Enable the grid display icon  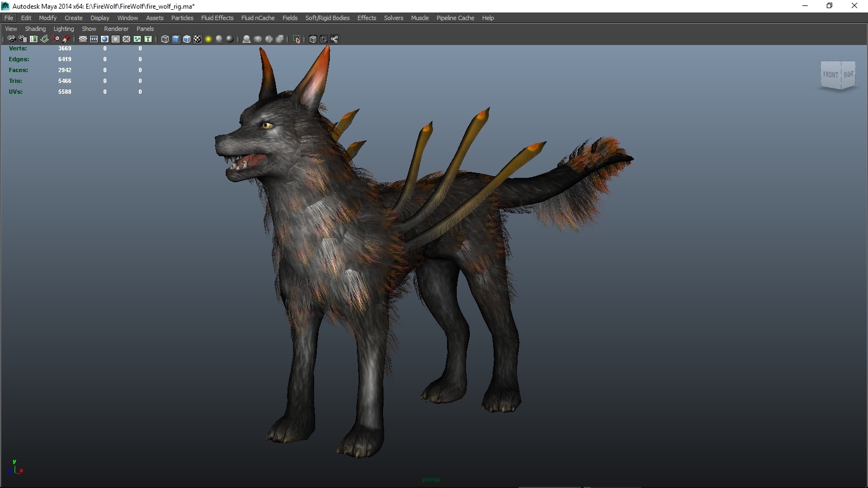tap(82, 38)
